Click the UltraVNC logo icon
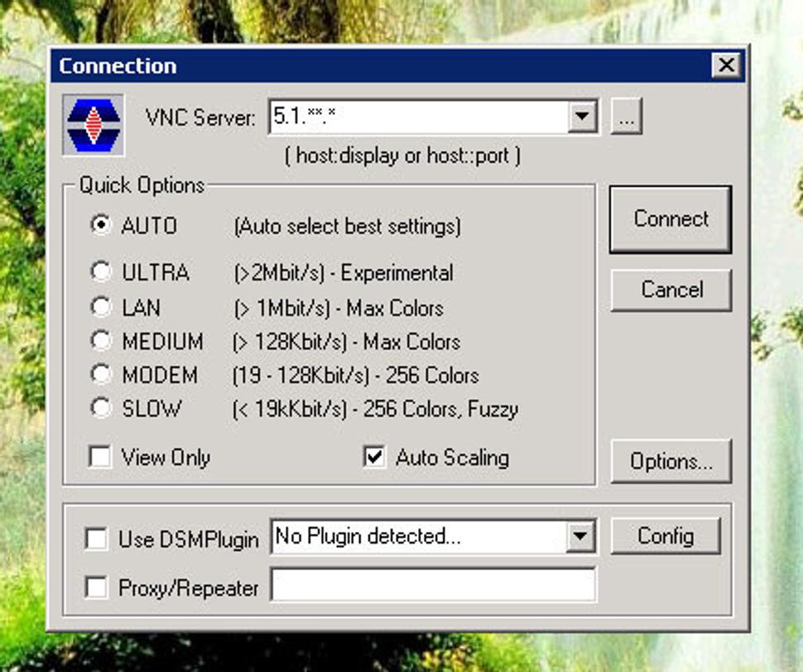This screenshot has width=803, height=672. (x=94, y=125)
